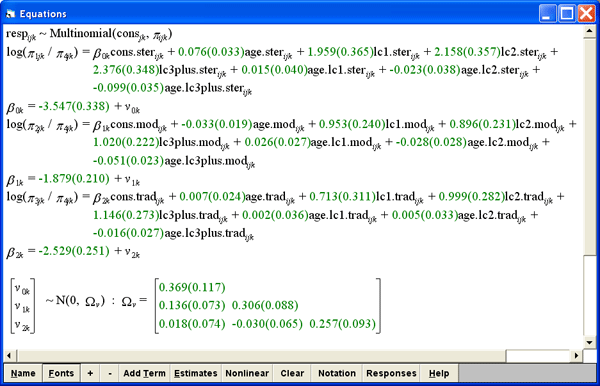Viewport: 600px width, 386px height.
Task: Click the resp Multinomial distribution line
Action: point(89,34)
